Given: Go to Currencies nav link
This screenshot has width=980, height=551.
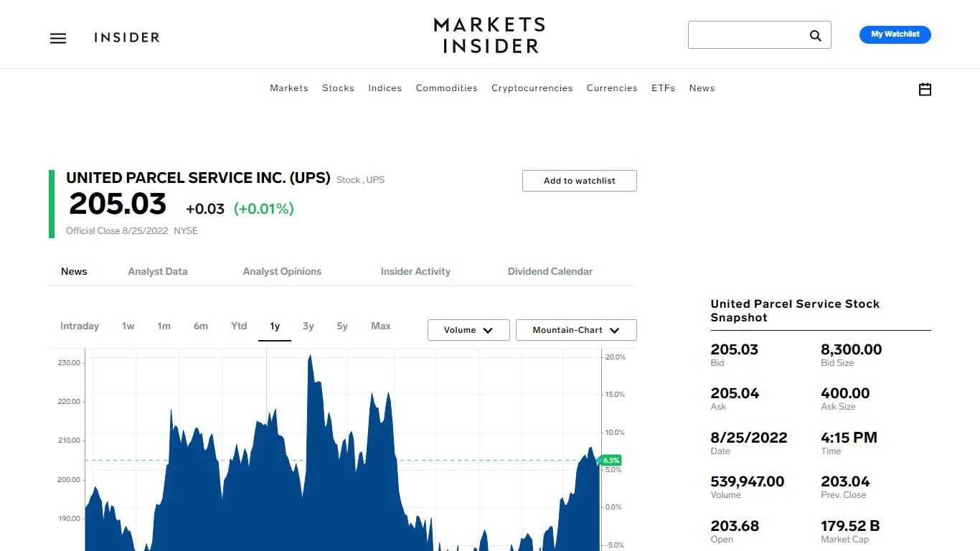Looking at the screenshot, I should click(612, 88).
